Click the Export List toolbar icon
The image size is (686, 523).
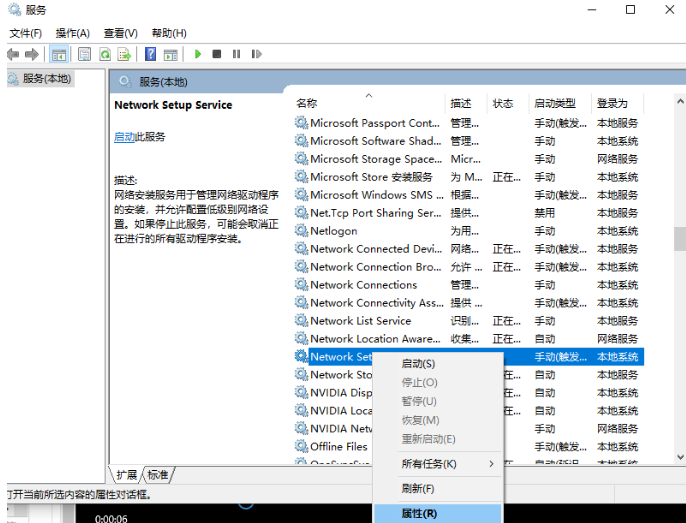coord(124,54)
